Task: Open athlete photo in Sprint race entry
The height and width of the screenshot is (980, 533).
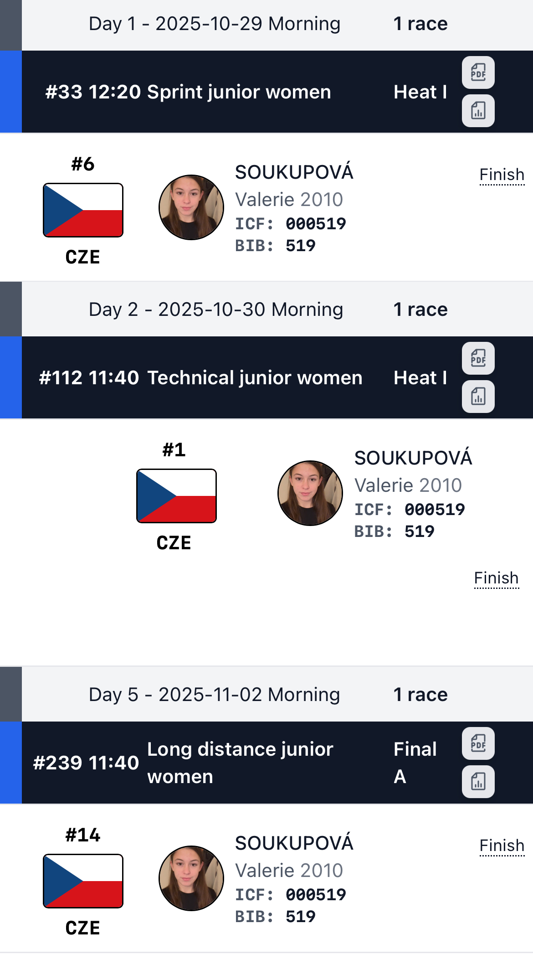Action: point(191,207)
